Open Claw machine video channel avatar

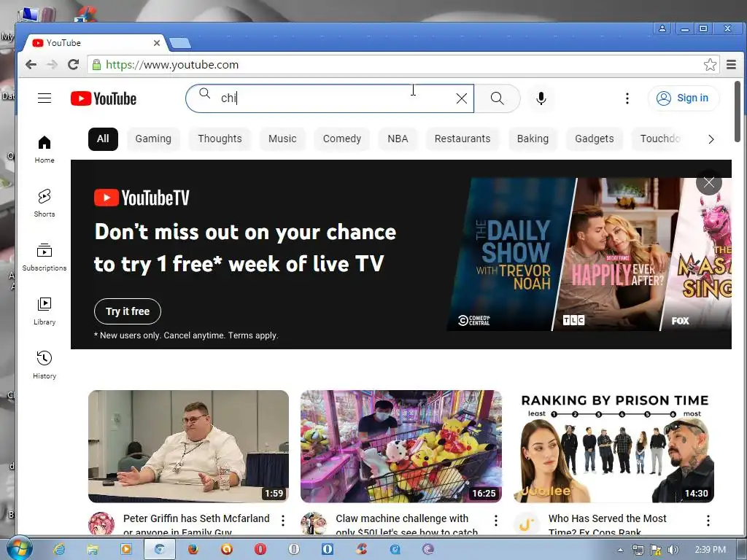(x=314, y=524)
